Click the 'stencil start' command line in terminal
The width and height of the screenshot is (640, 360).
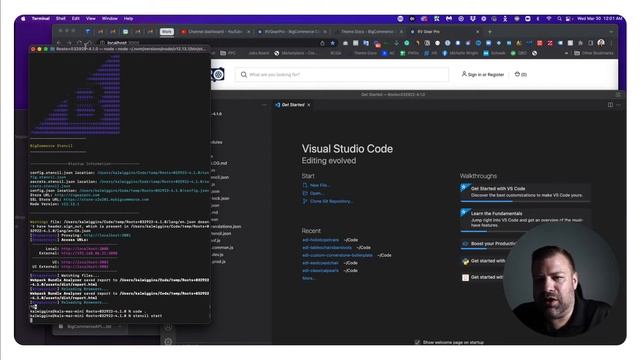[96, 316]
